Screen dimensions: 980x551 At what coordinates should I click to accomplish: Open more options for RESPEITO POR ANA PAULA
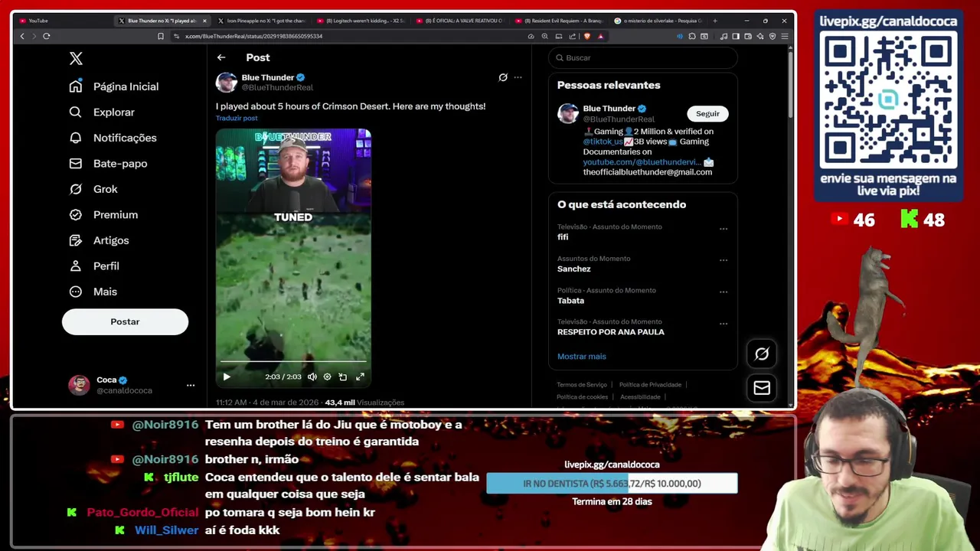click(x=724, y=324)
